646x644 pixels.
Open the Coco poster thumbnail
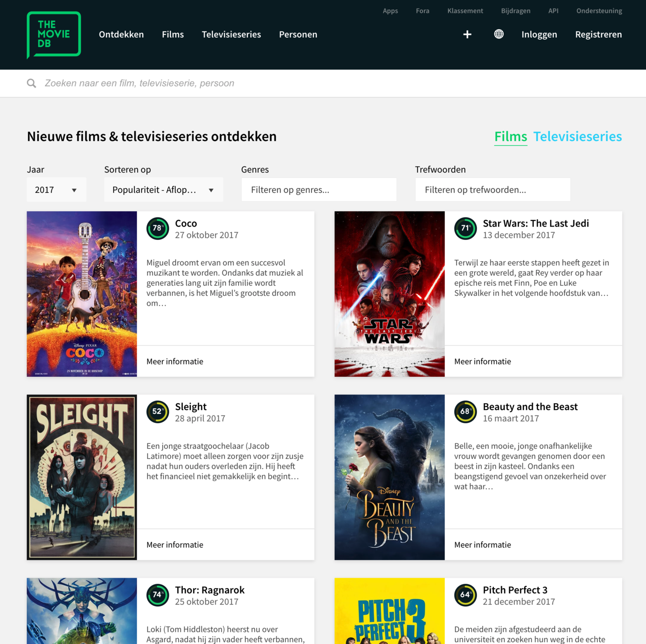pos(82,294)
